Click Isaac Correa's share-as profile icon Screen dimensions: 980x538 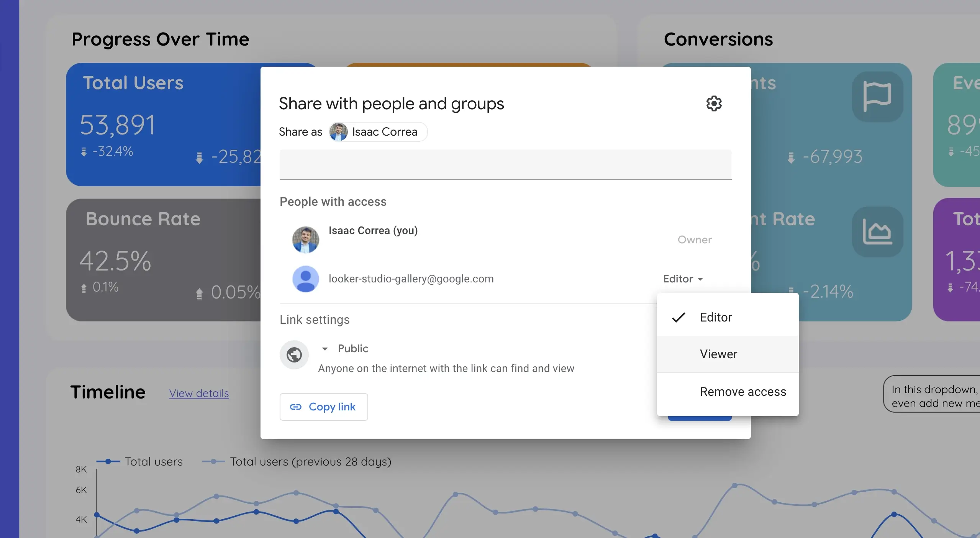[x=338, y=132]
